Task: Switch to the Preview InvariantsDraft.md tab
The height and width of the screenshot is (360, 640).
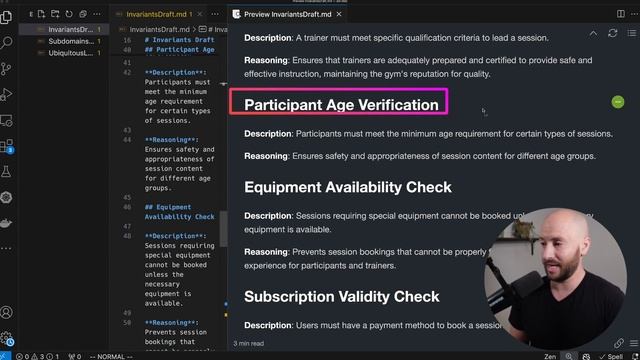Action: pos(287,14)
